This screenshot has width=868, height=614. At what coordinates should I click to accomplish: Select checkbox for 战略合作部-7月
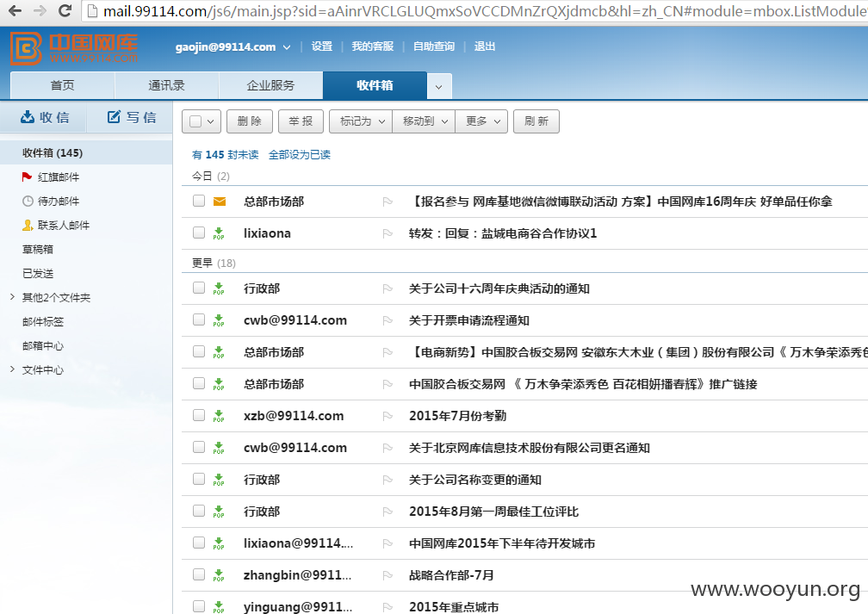(199, 574)
